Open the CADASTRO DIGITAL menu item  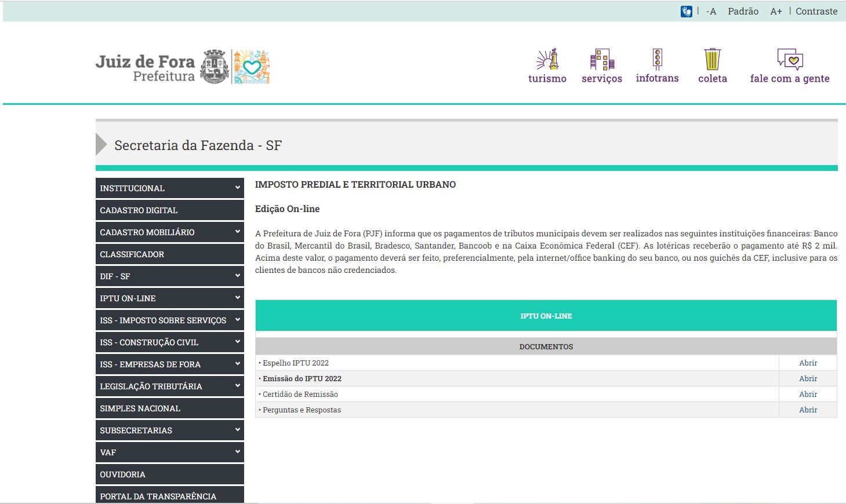(139, 210)
